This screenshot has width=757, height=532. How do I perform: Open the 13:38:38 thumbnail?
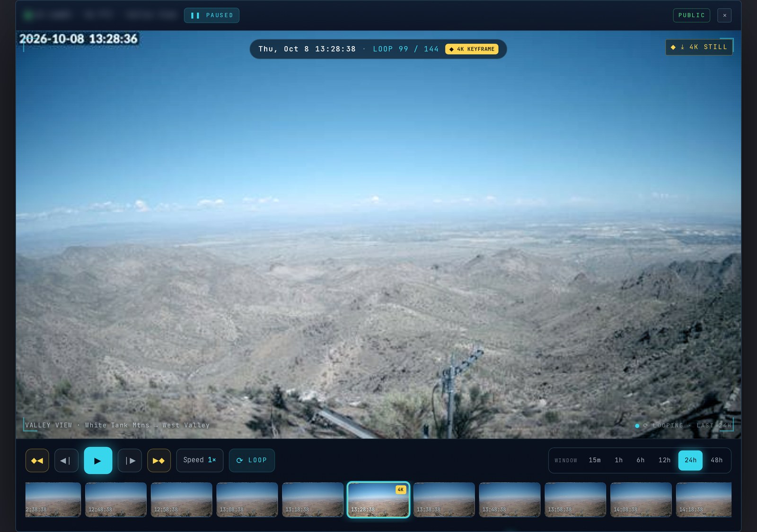[444, 500]
